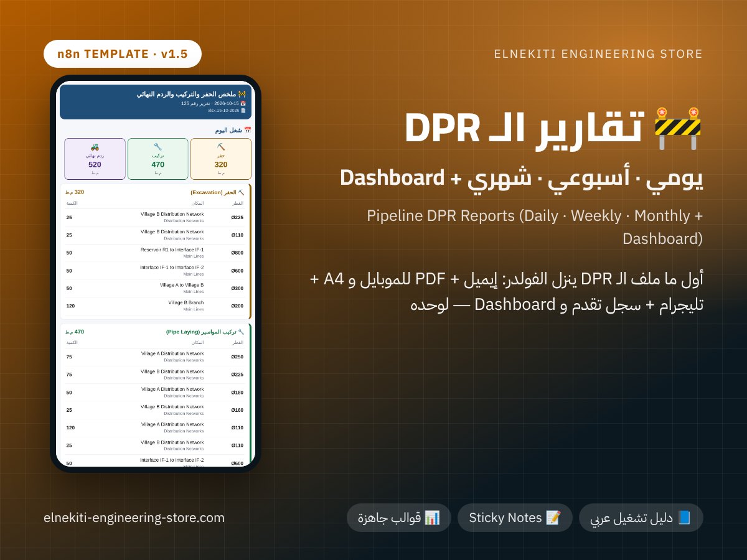This screenshot has width=747, height=560.
Task: Click the pickaxe icon beside the Excavation section title
Action: point(241,192)
